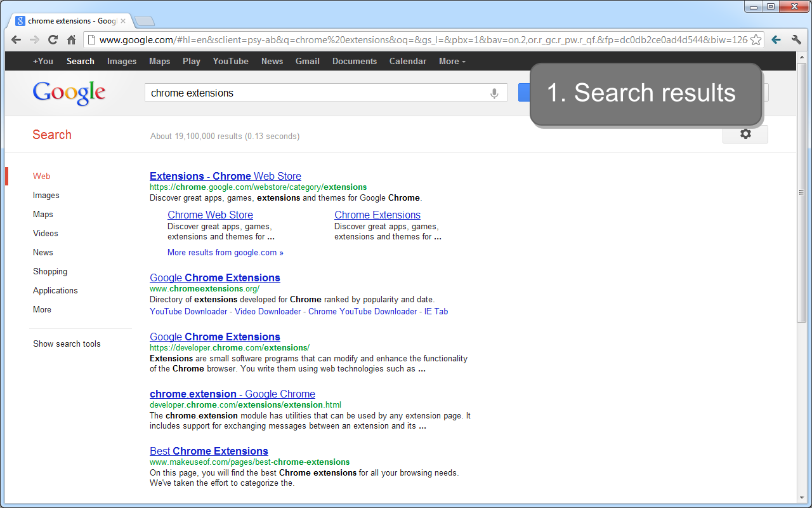Click the browser forward arrow button

(x=34, y=39)
